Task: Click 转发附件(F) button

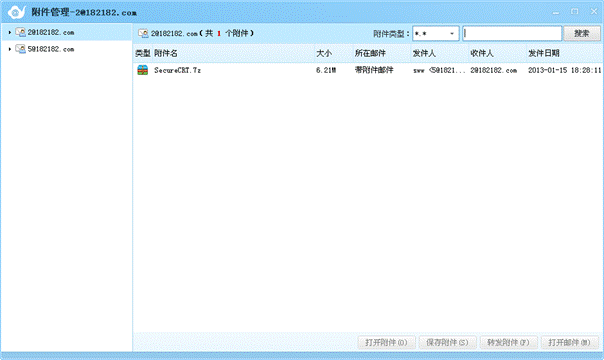Action: pyautogui.click(x=508, y=342)
